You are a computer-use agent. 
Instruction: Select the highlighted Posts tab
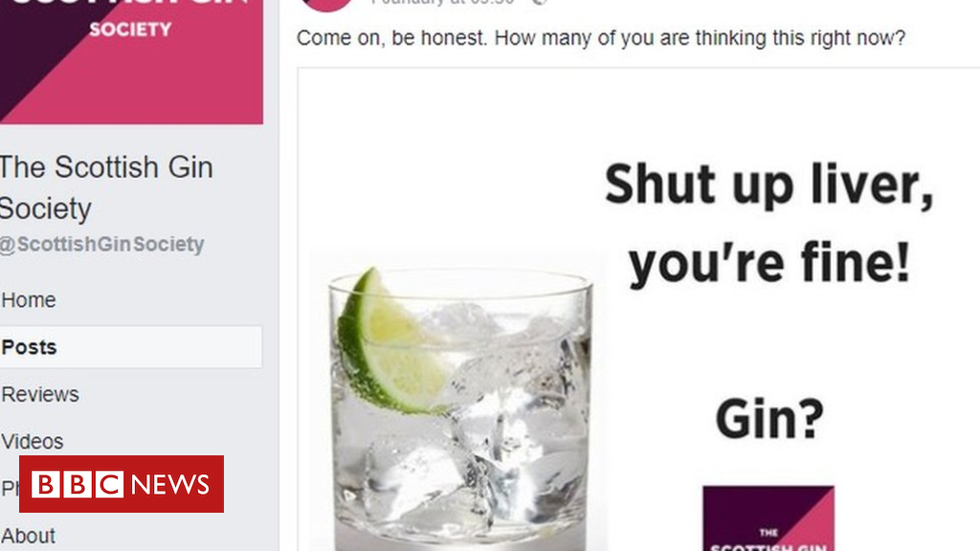click(x=130, y=346)
